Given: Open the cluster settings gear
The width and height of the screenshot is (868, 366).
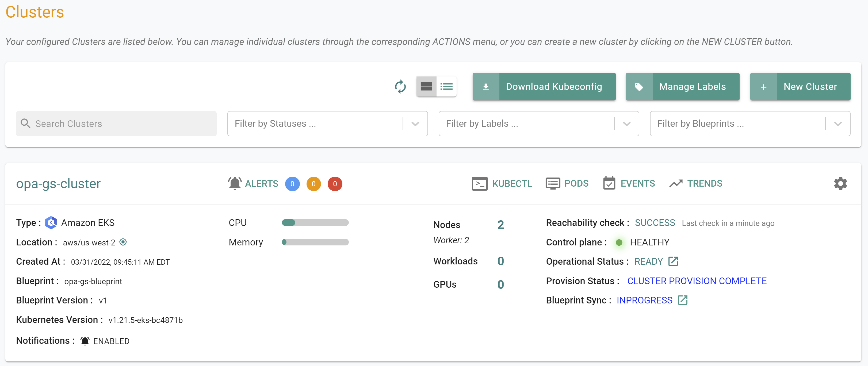Looking at the screenshot, I should (841, 183).
